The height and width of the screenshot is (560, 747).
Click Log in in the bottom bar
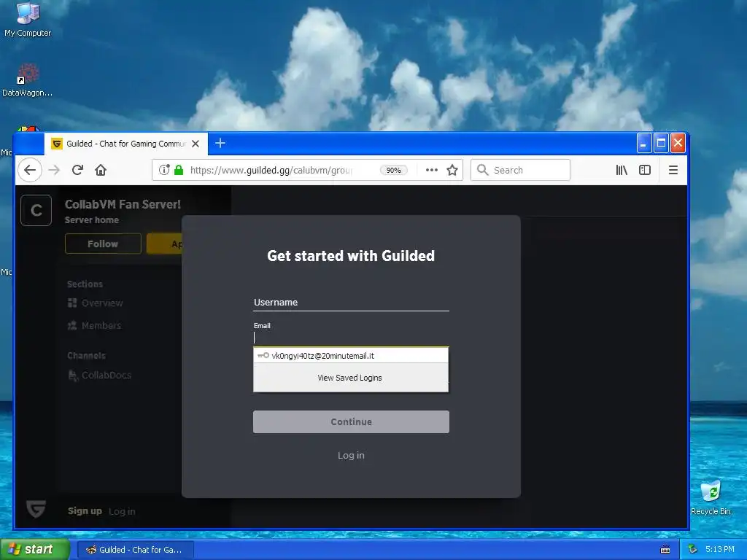coord(122,511)
